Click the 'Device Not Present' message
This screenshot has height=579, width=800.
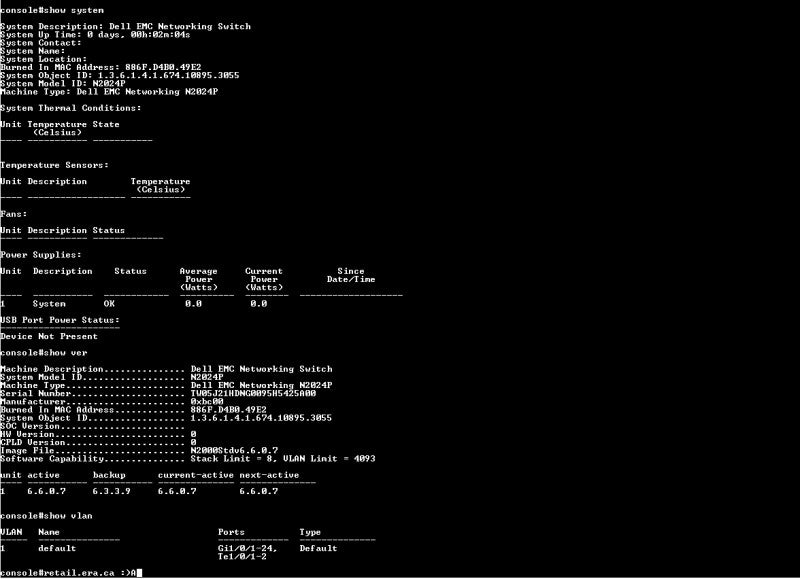point(49,337)
